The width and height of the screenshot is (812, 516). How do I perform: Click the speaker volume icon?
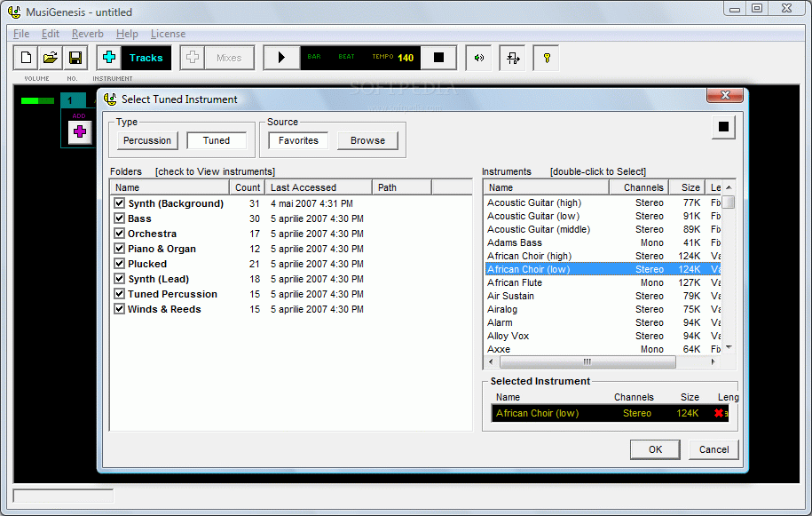click(478, 58)
